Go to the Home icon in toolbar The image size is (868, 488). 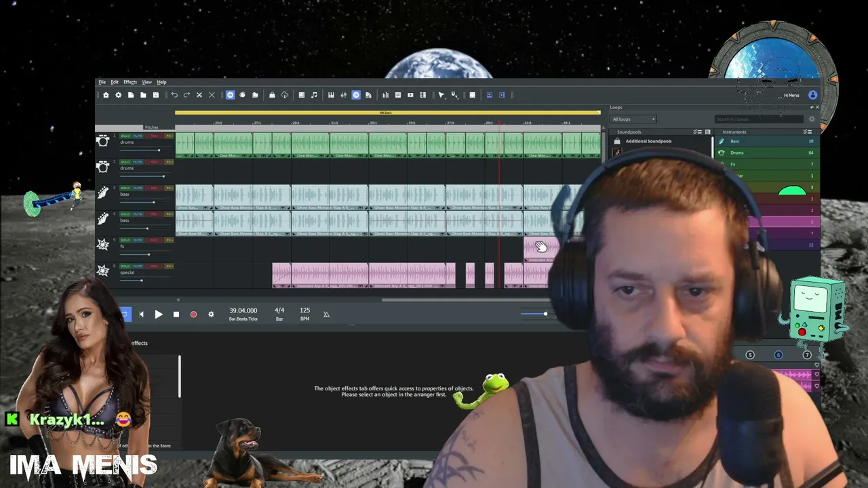pos(106,95)
